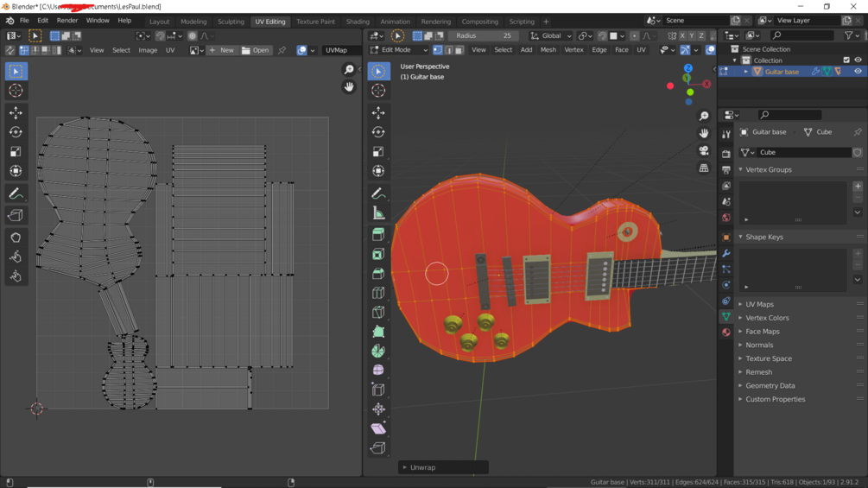Select the Inset Faces tool
The width and height of the screenshot is (868, 488).
pyautogui.click(x=378, y=254)
